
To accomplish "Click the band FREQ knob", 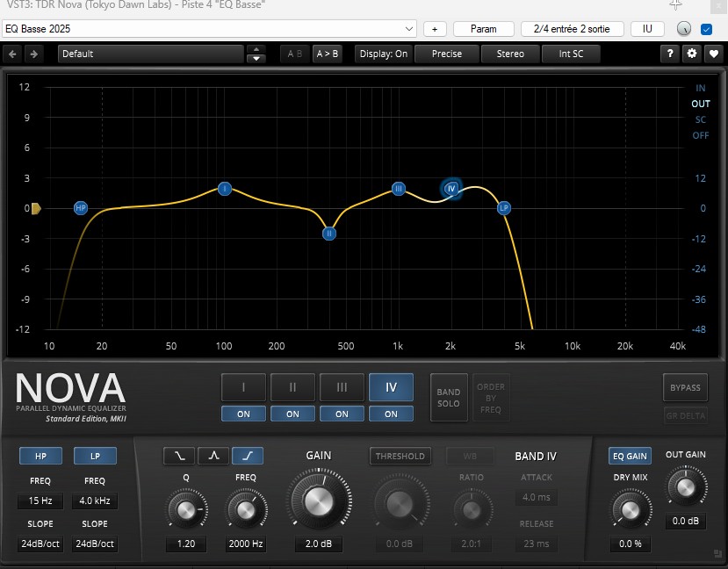I will [246, 509].
